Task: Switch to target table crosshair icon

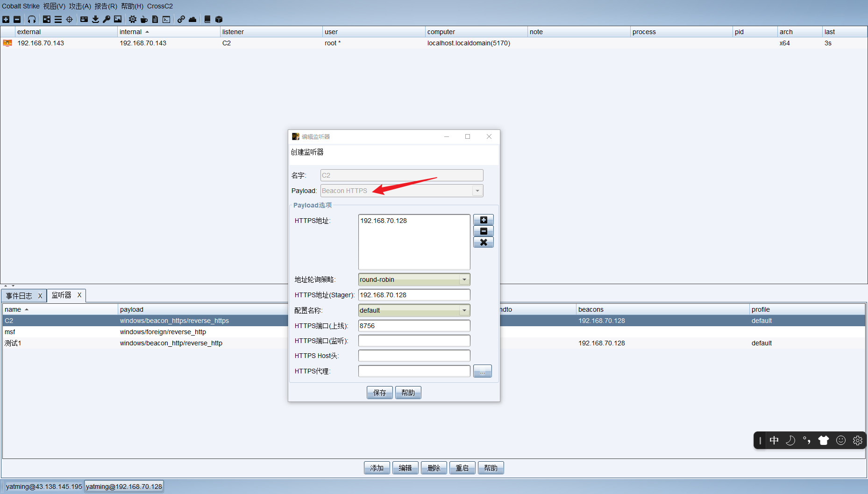Action: pos(69,19)
